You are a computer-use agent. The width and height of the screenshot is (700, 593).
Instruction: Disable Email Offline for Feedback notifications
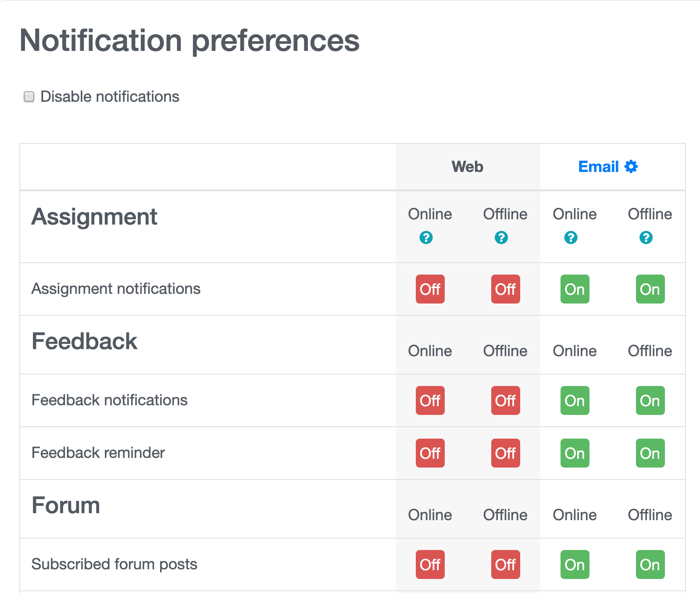(x=650, y=400)
